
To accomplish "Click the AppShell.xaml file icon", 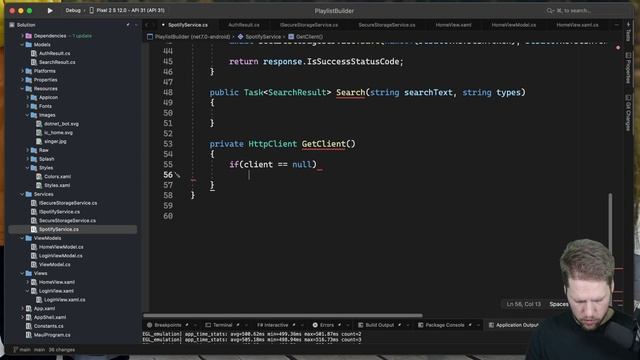I will 29,317.
